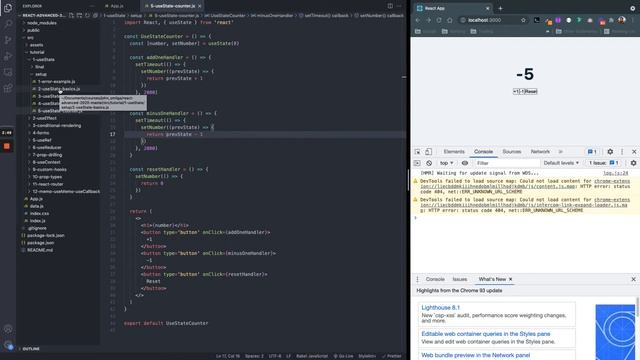
Task: Open 1-error-example.js file
Action: (x=56, y=82)
